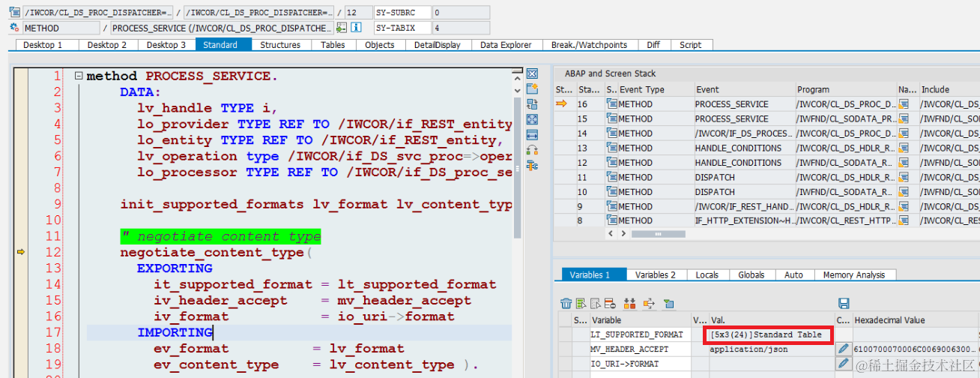
Task: Open the Break./Watchpoints tab
Action: tap(589, 45)
